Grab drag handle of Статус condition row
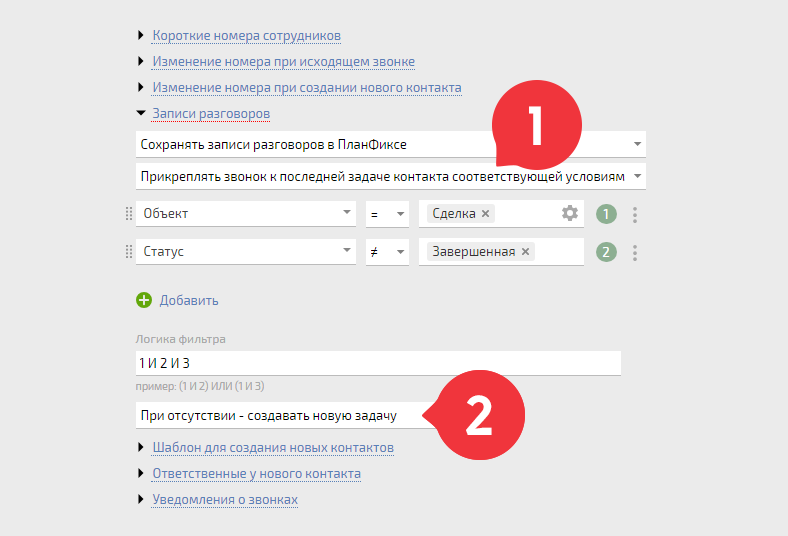 [x=129, y=251]
